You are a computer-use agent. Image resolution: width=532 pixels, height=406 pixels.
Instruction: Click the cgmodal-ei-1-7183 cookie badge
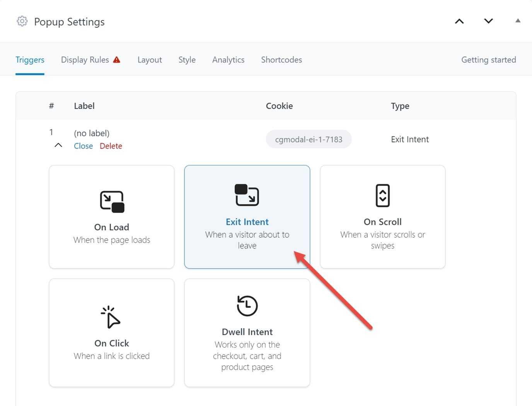tap(309, 139)
